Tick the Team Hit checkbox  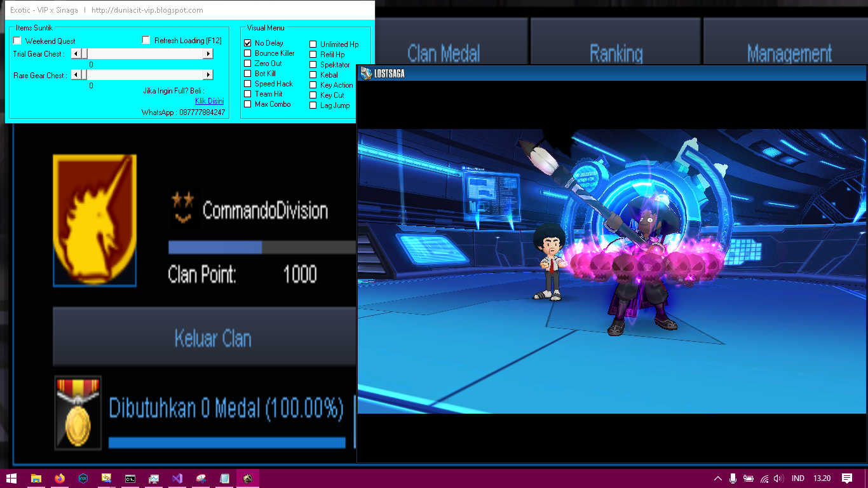click(248, 94)
